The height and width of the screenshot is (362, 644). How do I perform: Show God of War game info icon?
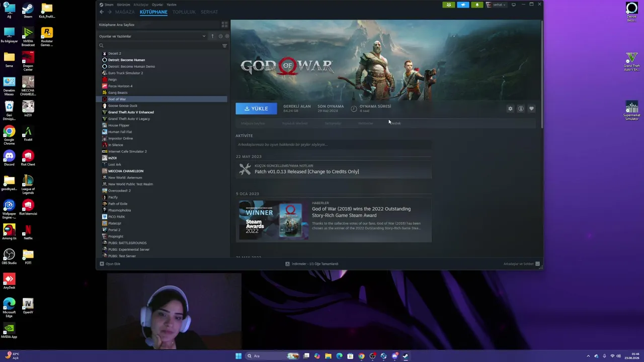[x=521, y=109]
